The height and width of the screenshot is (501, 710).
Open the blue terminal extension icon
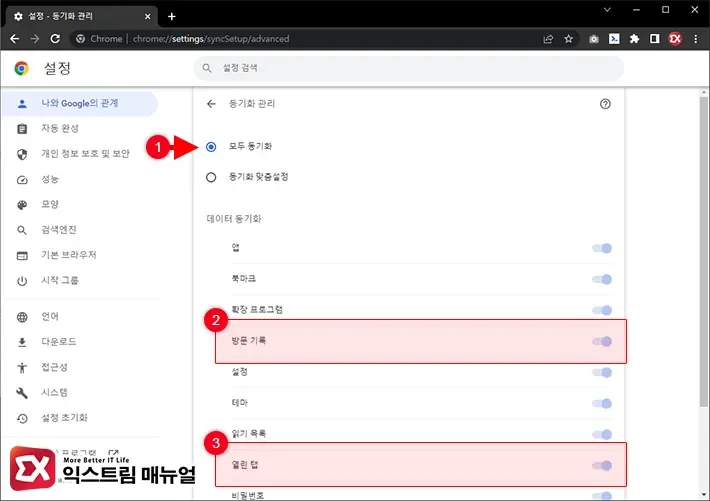click(x=614, y=39)
